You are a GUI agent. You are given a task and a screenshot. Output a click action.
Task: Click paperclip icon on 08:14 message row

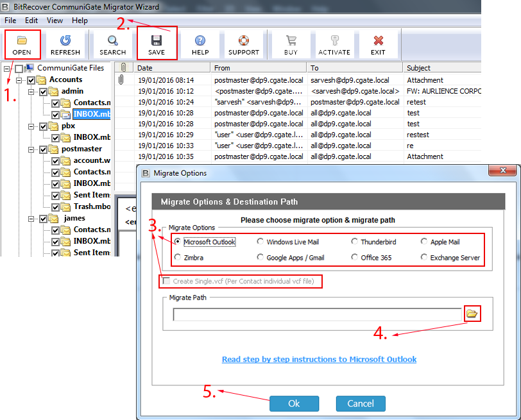121,80
